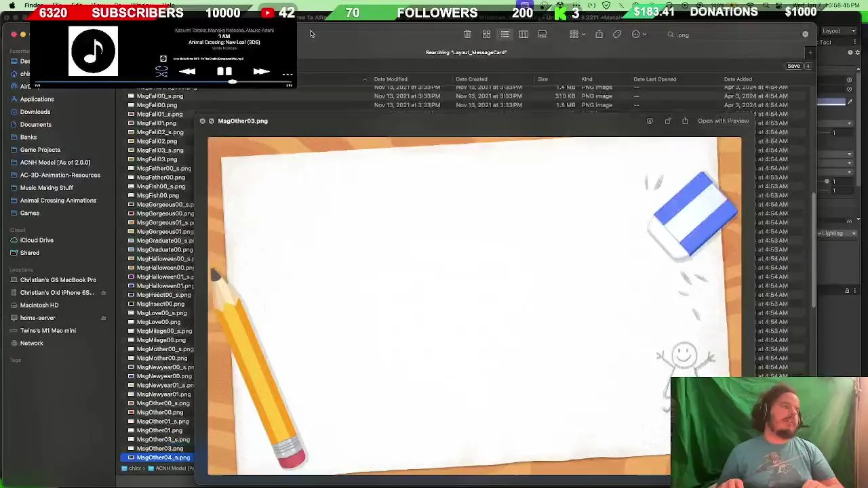Screen dimensions: 868x488
Task: Switch Finder to icon grid view
Action: pyautogui.click(x=486, y=35)
